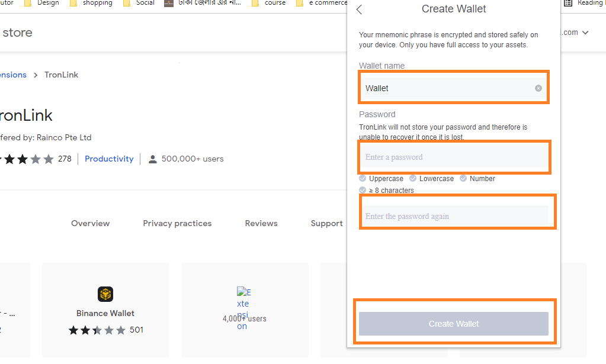Click the 4,000+ users text
The image size is (606, 364).
pos(245,319)
